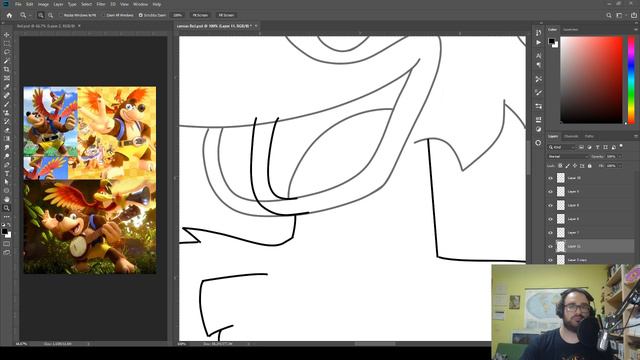This screenshot has height=360, width=640.
Task: Toggle Resize Windows to Fit checkbox
Action: point(60,15)
